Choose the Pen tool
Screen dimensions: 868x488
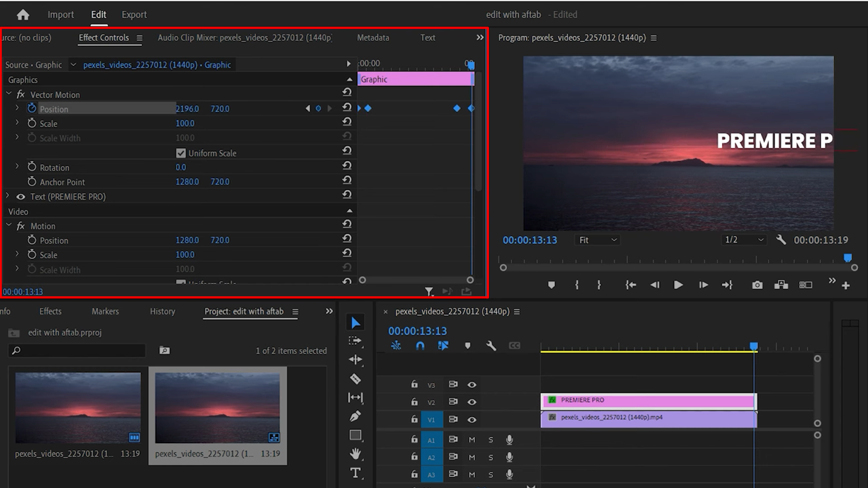click(355, 416)
